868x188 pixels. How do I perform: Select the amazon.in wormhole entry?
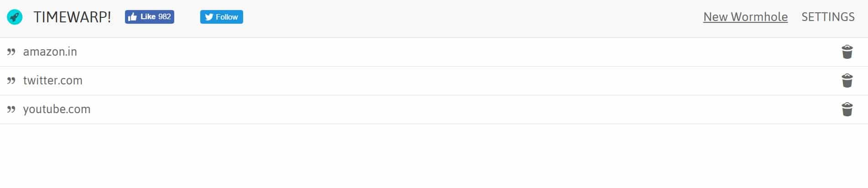pyautogui.click(x=50, y=52)
